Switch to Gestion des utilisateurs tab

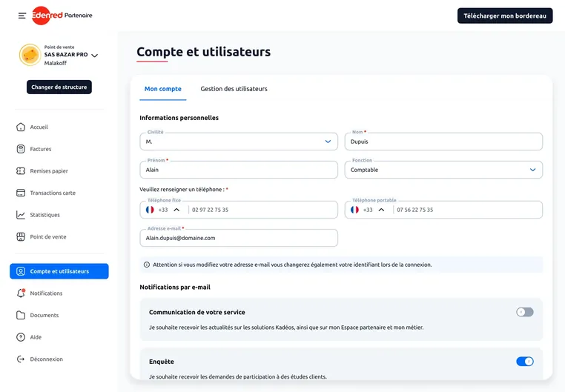234,89
